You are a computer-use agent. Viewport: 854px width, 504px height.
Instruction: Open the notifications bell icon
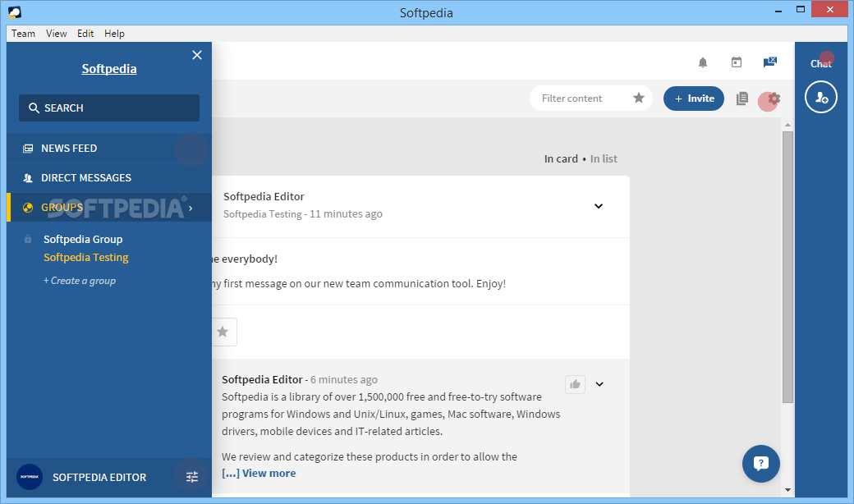coord(703,62)
